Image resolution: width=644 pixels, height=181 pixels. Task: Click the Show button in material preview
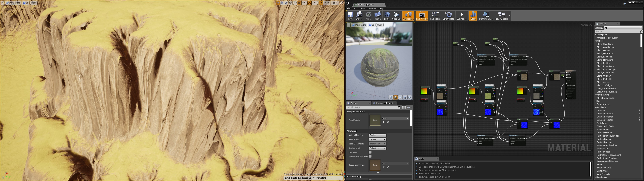coord(380,25)
